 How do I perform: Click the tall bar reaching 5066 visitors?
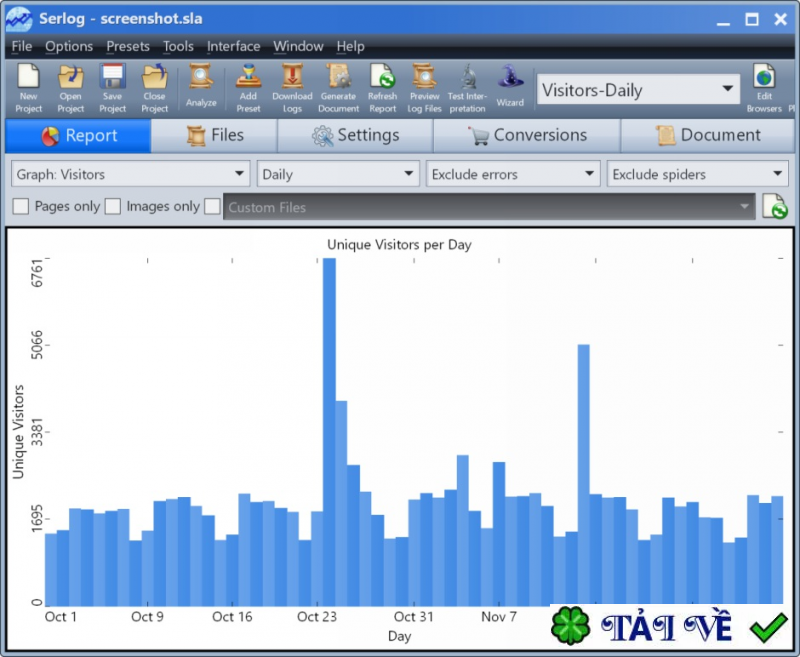click(x=584, y=475)
